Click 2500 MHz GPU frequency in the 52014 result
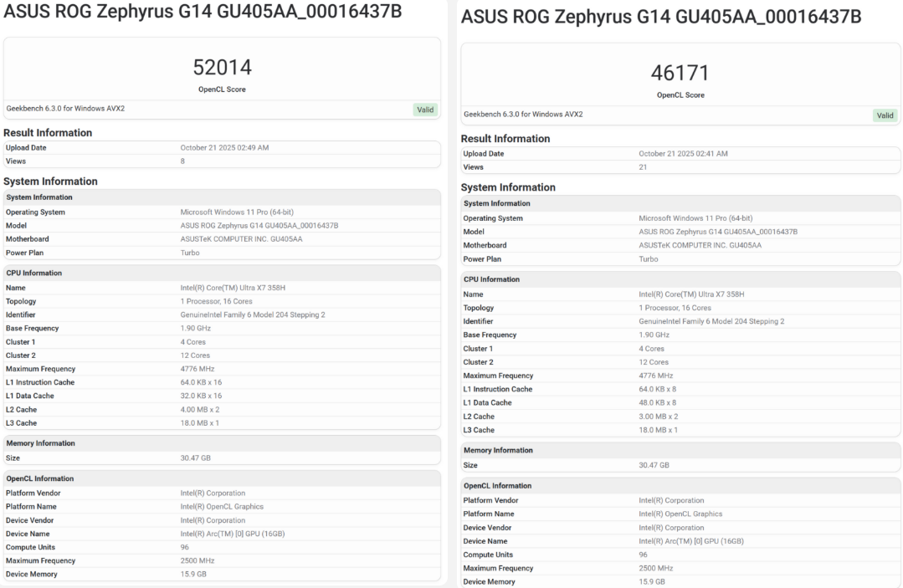Screen dimensions: 903x588 [x=198, y=561]
